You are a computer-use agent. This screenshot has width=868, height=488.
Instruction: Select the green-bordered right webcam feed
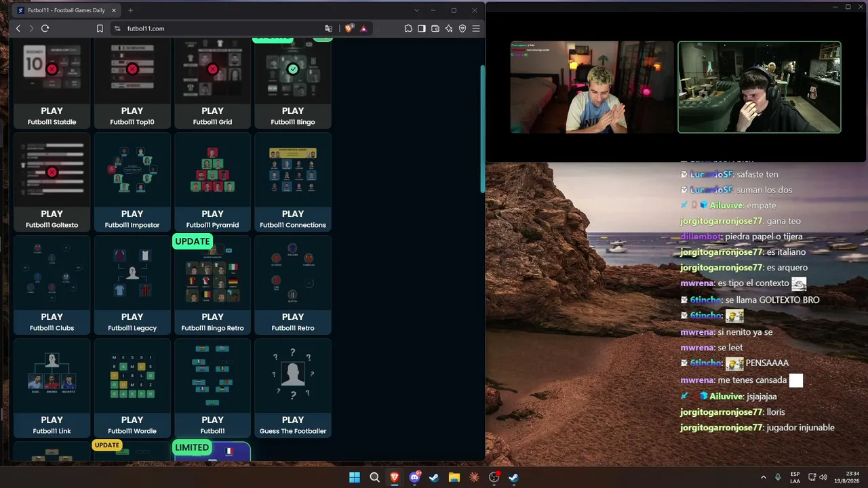coord(759,87)
